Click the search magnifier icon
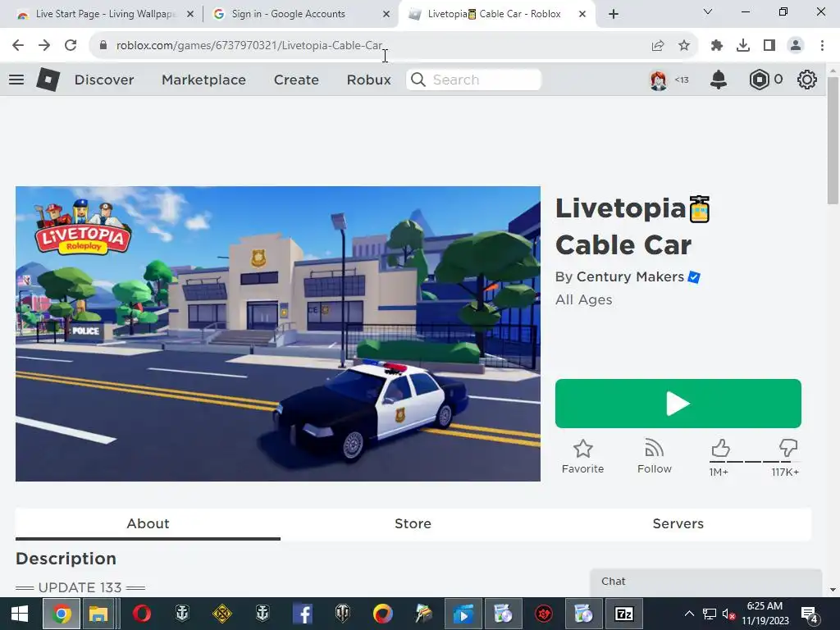Viewport: 840px width, 630px height. 418,80
